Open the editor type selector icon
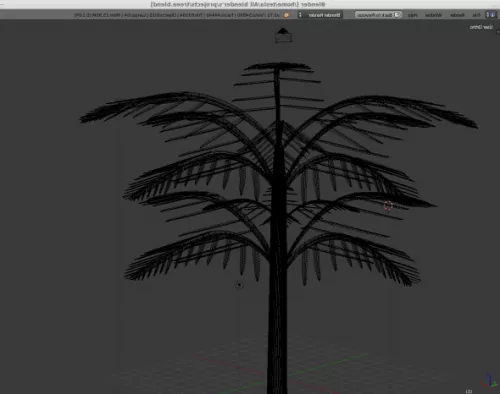This screenshot has height=394, width=500. (x=492, y=15)
